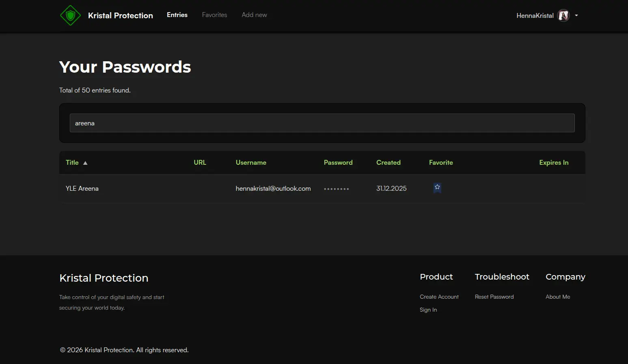Toggle favorite star for YLE Areena
628x364 pixels.
(437, 187)
